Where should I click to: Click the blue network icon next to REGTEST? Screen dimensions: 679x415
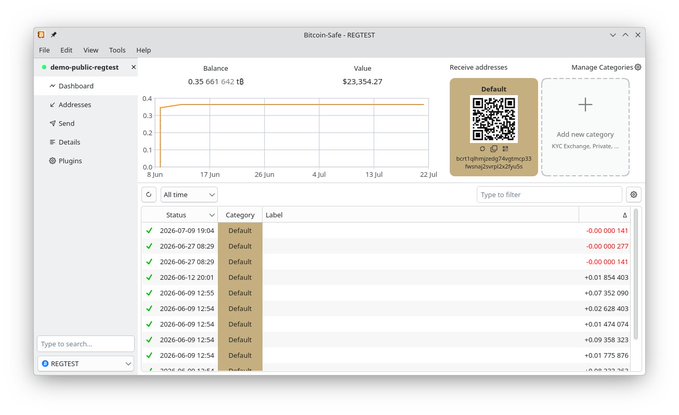click(x=45, y=363)
